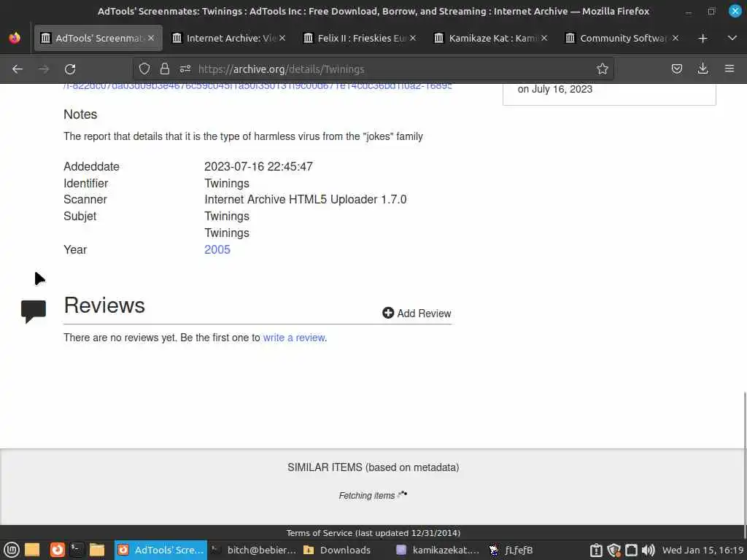Close the Felix II tab
The width and height of the screenshot is (747, 560).
click(x=413, y=38)
